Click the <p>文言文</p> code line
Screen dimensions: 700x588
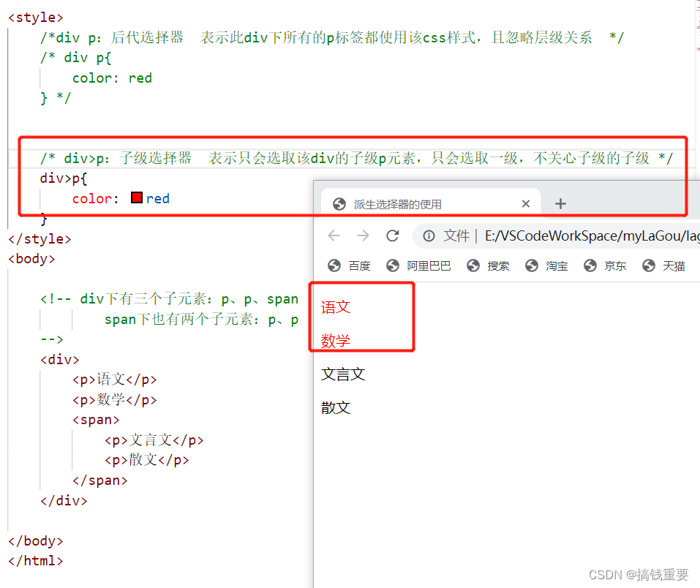pos(154,440)
